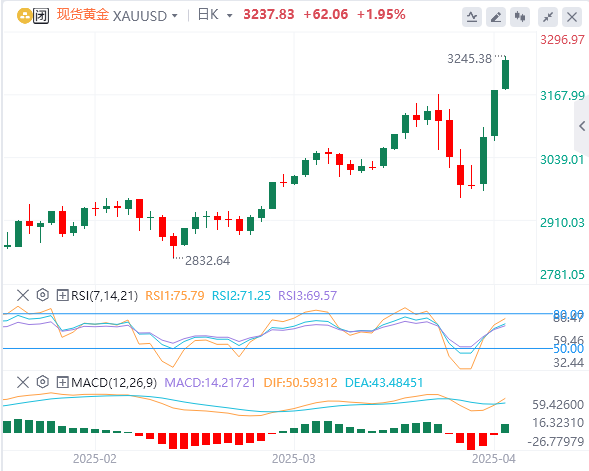Click the RSI 50.00 level label
589x471 pixels.
569,349
